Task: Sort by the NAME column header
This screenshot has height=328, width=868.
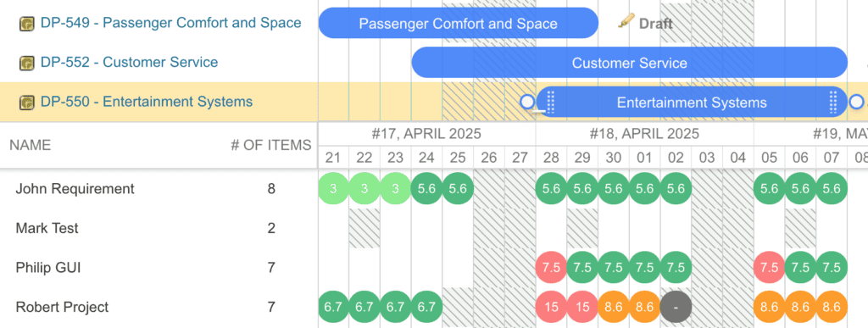Action: click(31, 145)
